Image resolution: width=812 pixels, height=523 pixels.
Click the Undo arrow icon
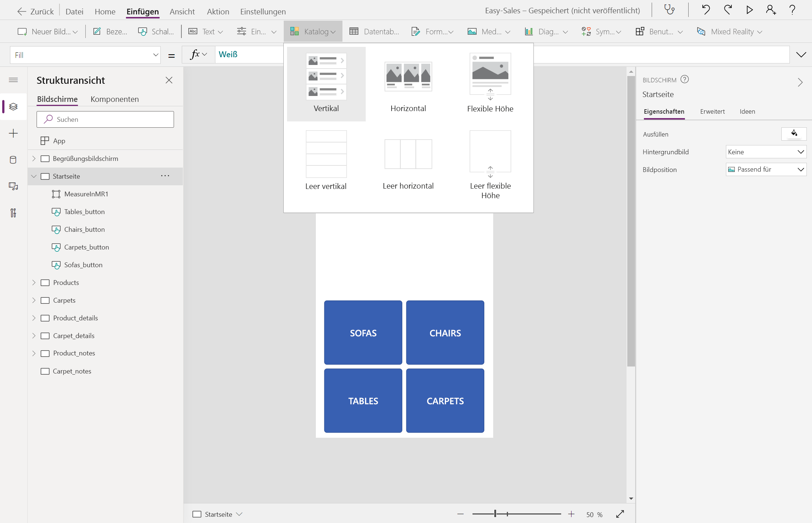(x=706, y=10)
